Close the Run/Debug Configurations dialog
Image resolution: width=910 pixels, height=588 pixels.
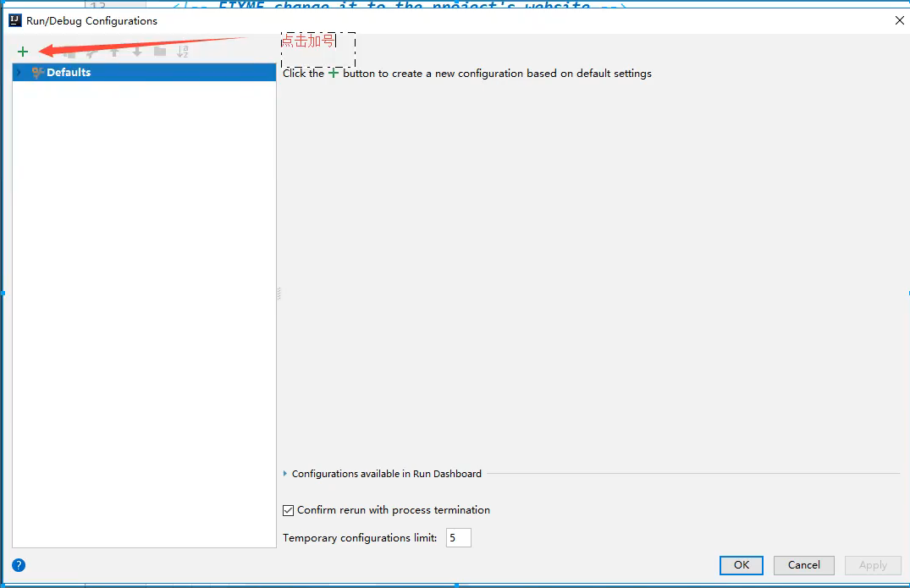click(x=900, y=20)
